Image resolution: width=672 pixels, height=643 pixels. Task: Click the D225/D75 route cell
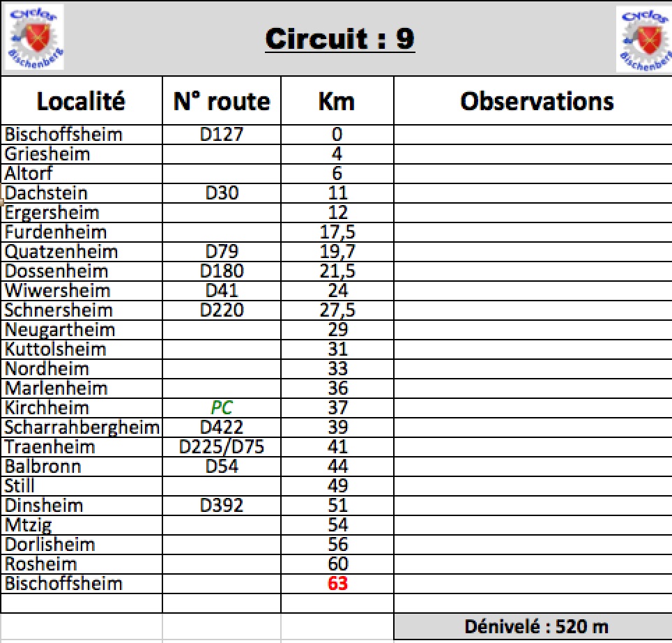222,447
